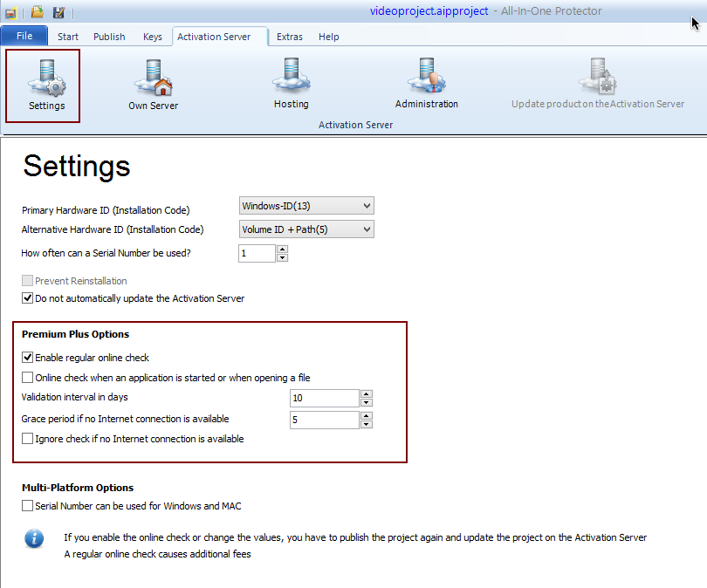Toggle Prevent Reinstallation checkbox
The image size is (707, 588).
point(28,281)
